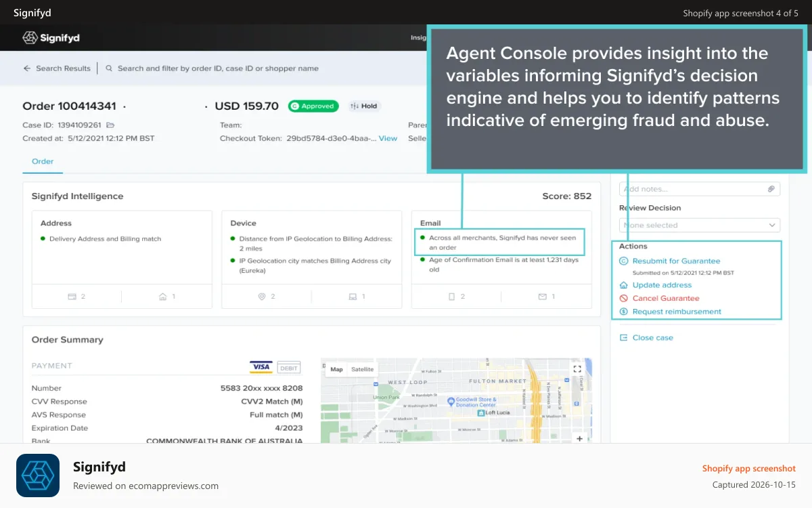Click the location pin icon under Device
This screenshot has height=508, width=812.
(262, 297)
